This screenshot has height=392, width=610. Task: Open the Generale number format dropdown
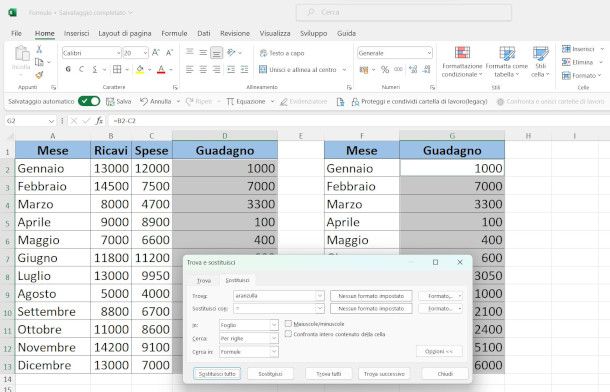(429, 52)
